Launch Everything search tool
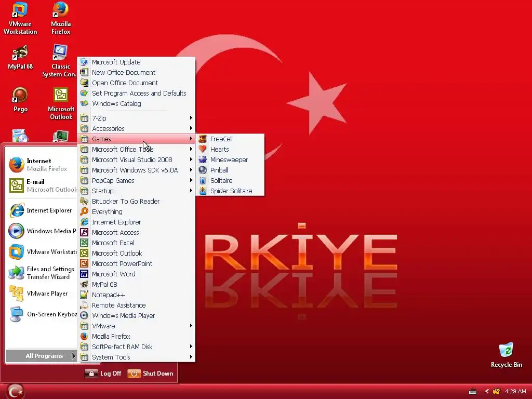 click(x=136, y=212)
